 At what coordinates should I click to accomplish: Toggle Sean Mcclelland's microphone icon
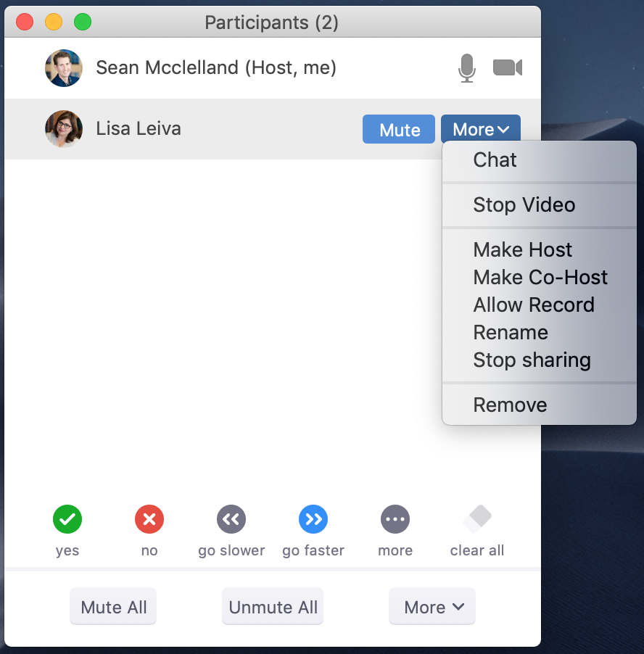pos(467,68)
